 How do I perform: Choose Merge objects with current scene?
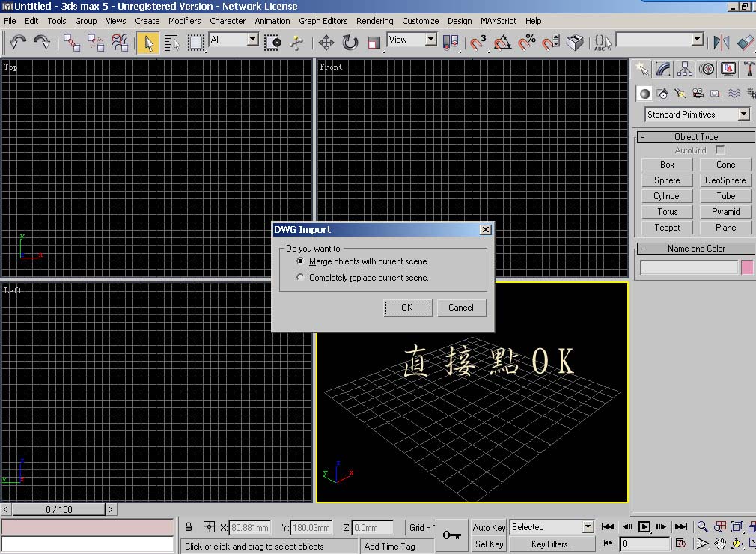pos(300,261)
